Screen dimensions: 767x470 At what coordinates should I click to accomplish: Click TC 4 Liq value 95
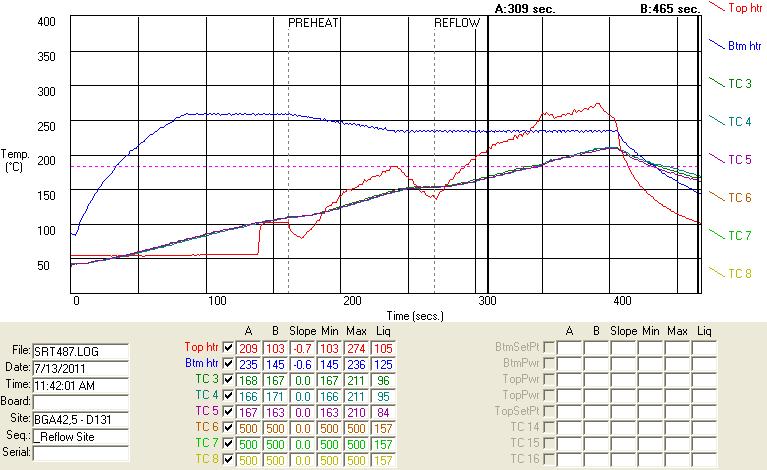383,396
